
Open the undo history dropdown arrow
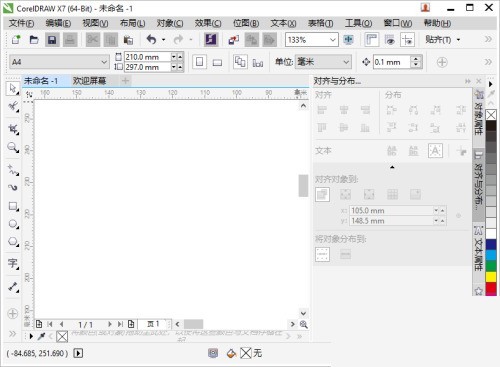(x=163, y=40)
